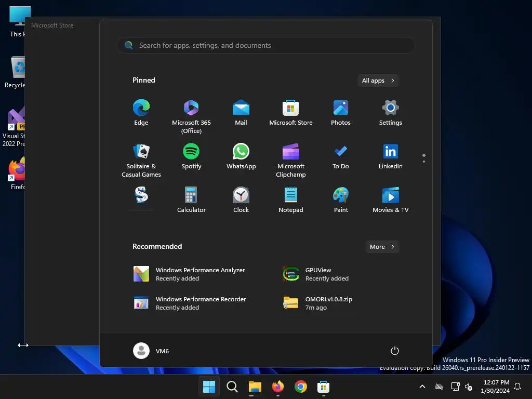Click the OneDrive cloud tray icon

pos(439,387)
